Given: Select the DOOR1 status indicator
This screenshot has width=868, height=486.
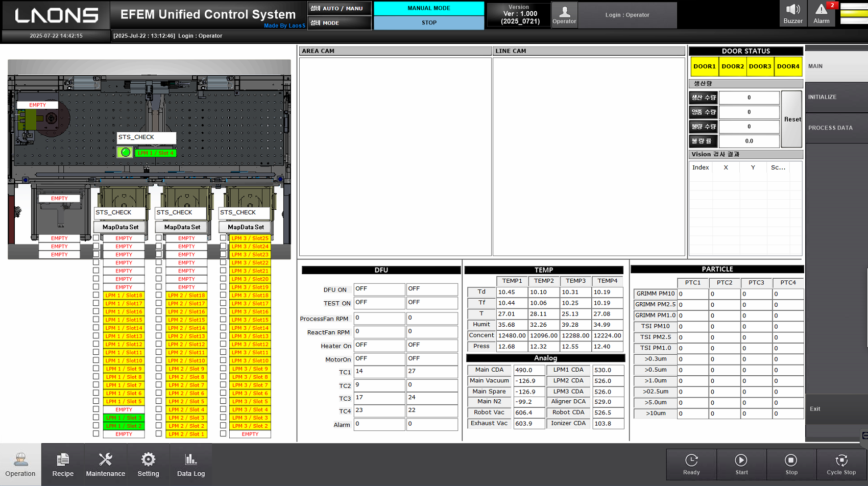Looking at the screenshot, I should coord(704,66).
